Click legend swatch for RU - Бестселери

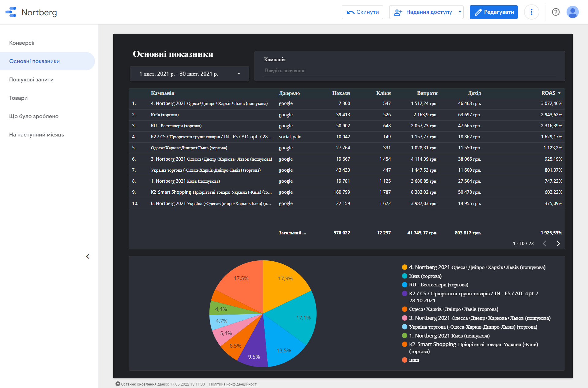405,285
